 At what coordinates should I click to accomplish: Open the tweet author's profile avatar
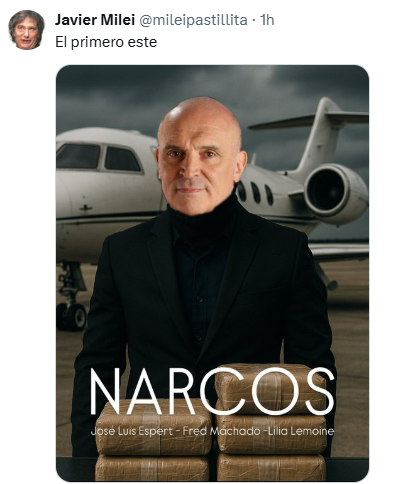(x=26, y=30)
